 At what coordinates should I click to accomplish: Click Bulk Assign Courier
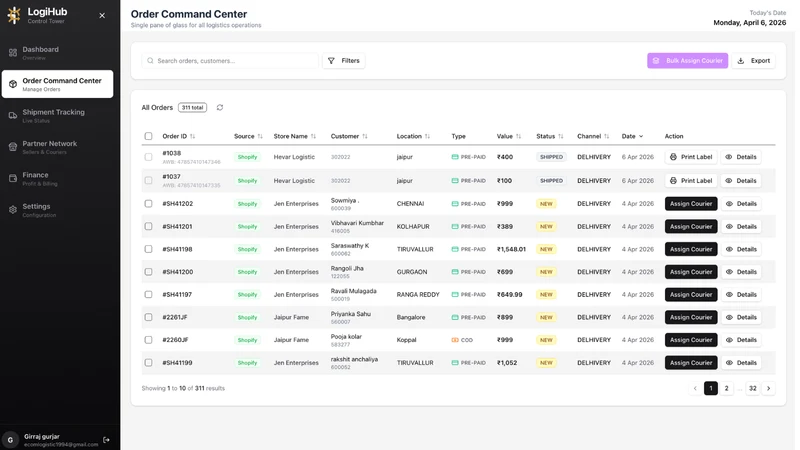(x=688, y=61)
